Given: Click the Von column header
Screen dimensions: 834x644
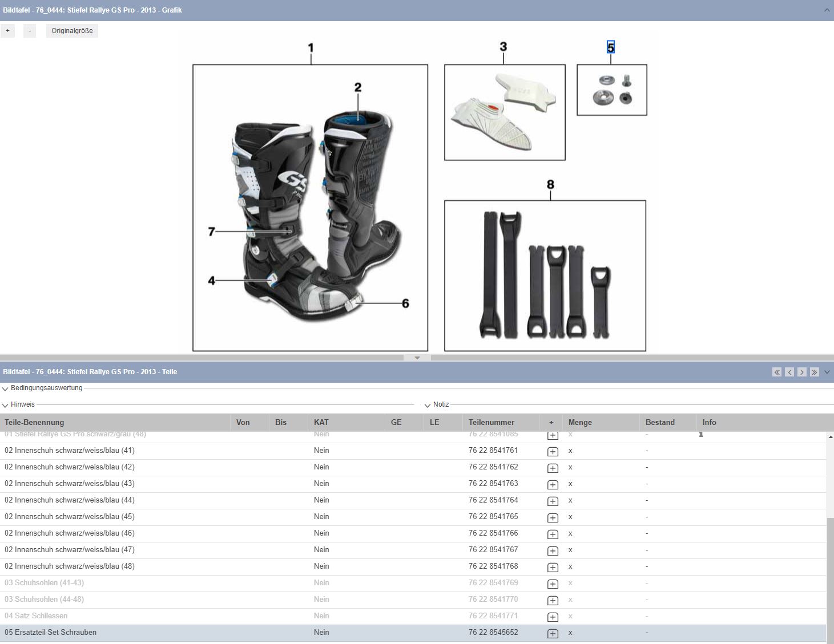Looking at the screenshot, I should pos(249,423).
